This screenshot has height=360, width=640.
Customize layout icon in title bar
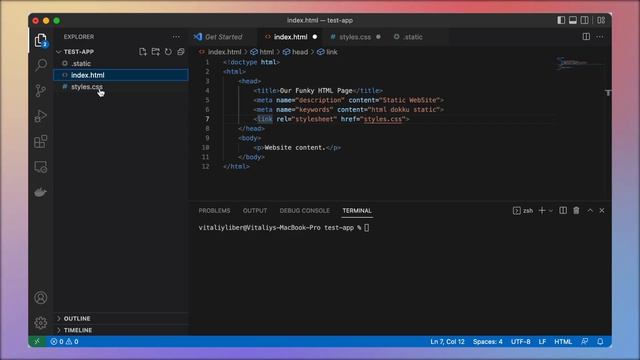point(601,20)
